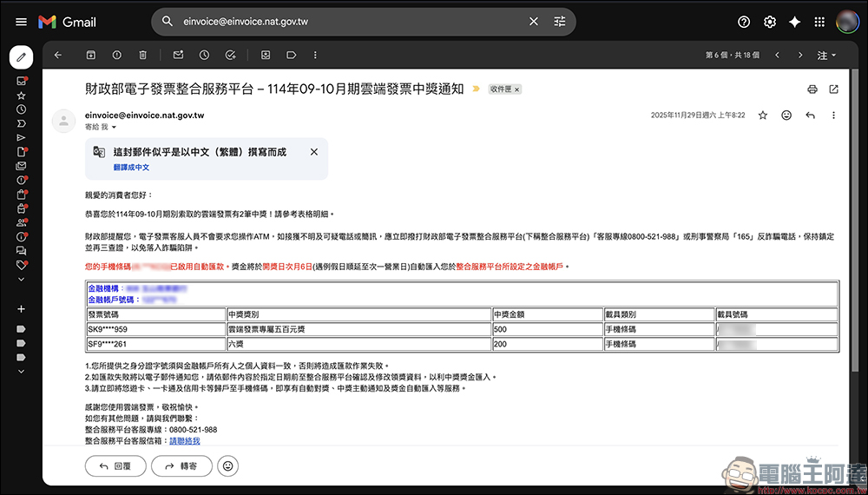This screenshot has height=495, width=868.
Task: Star this email
Action: click(x=763, y=115)
